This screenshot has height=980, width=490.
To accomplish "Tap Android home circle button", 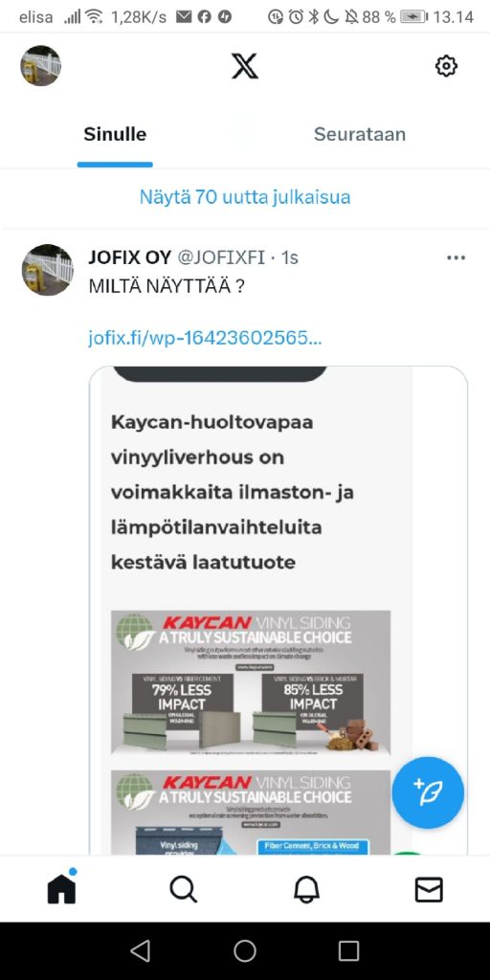I will (x=245, y=950).
